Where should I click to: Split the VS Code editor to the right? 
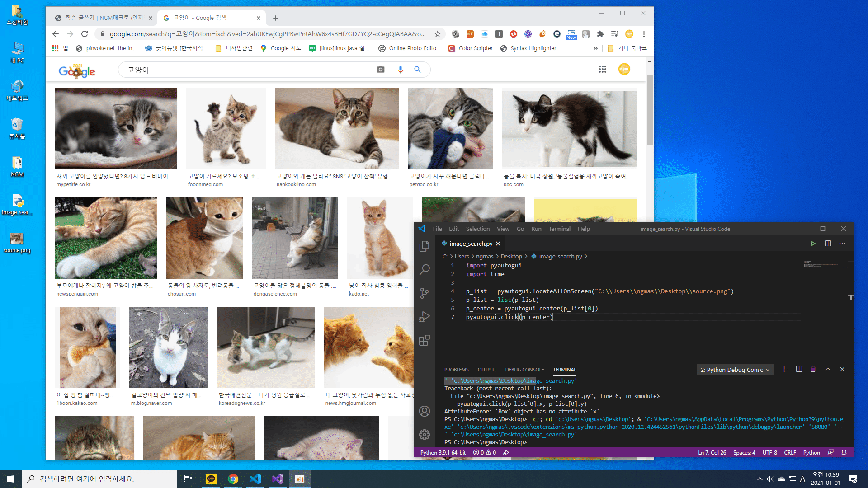click(828, 244)
